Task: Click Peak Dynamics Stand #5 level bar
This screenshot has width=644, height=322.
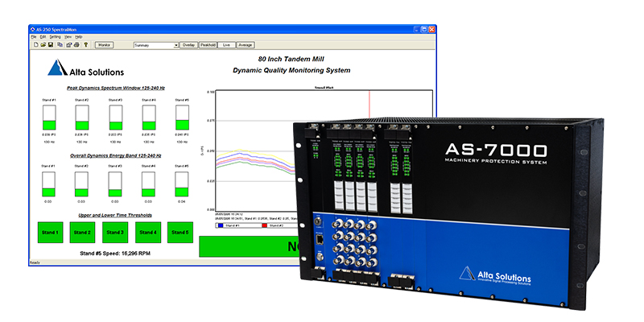Action: pos(183,118)
